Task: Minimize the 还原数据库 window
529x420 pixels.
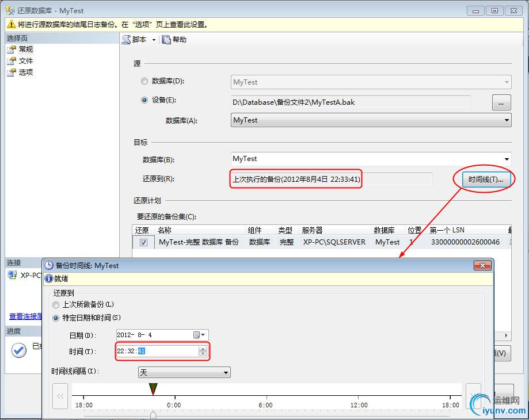Action: 475,11
